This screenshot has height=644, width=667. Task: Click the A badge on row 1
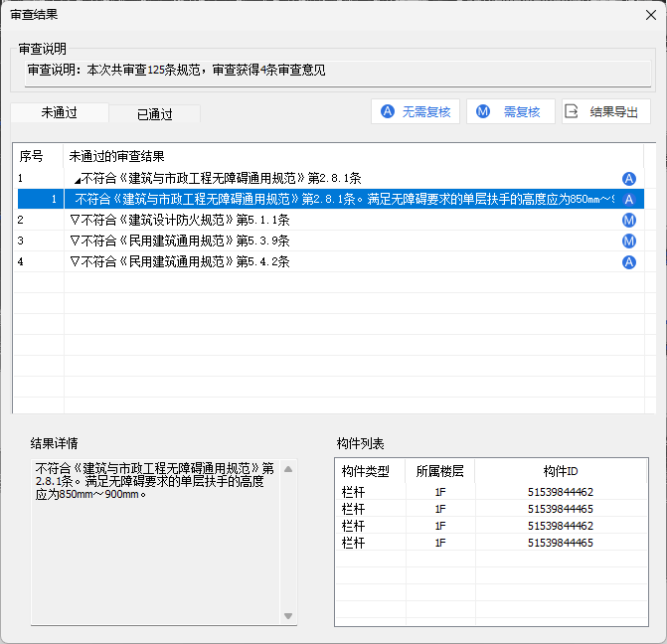[x=628, y=179]
